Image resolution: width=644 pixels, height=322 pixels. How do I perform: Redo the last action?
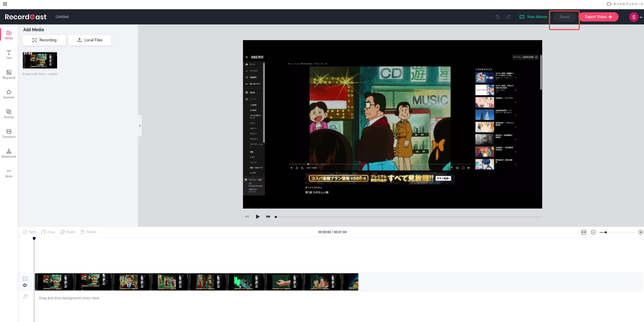(x=509, y=17)
